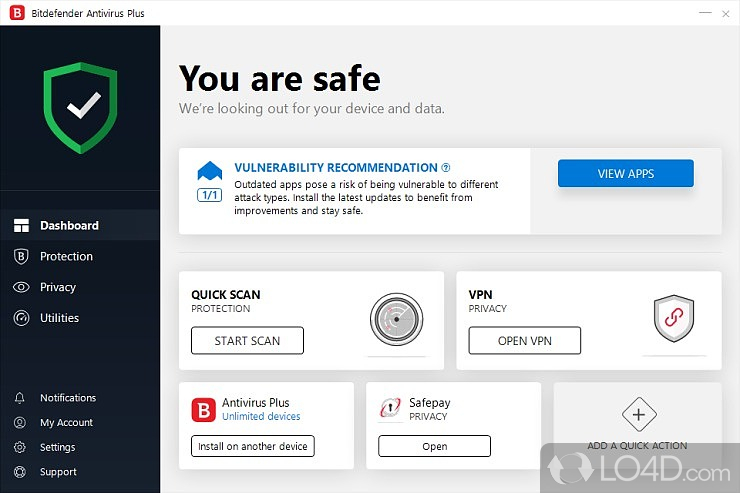Click the Utilities gauge icon
This screenshot has height=493, width=740.
[21, 318]
